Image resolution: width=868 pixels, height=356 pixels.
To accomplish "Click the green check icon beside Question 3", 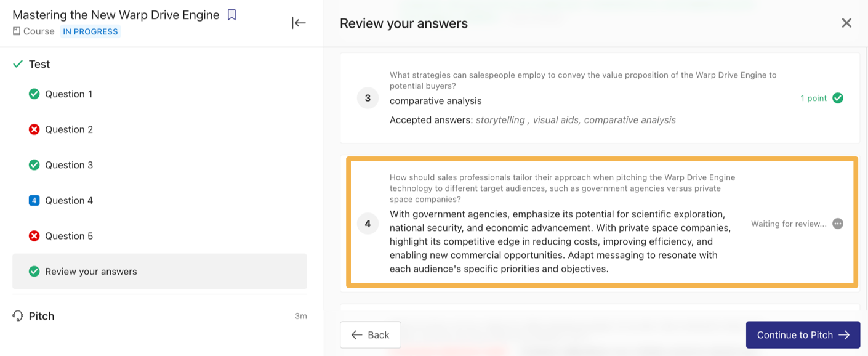I will [34, 165].
